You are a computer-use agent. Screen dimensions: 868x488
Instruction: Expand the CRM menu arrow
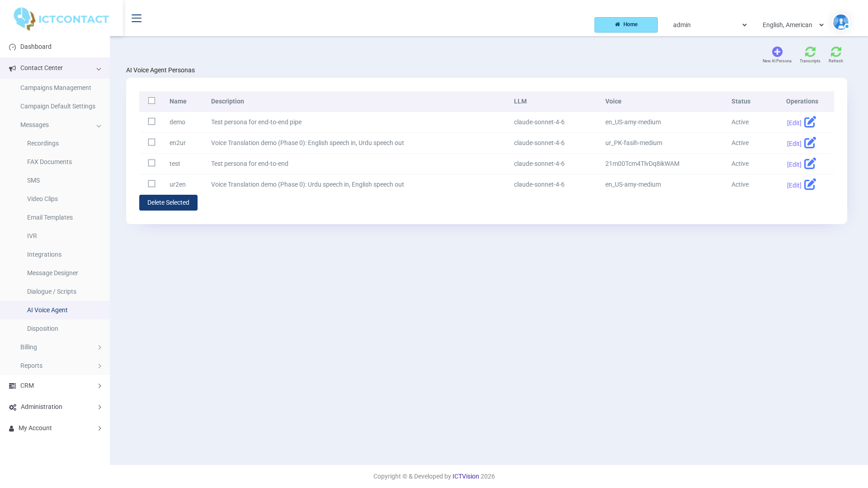click(99, 386)
